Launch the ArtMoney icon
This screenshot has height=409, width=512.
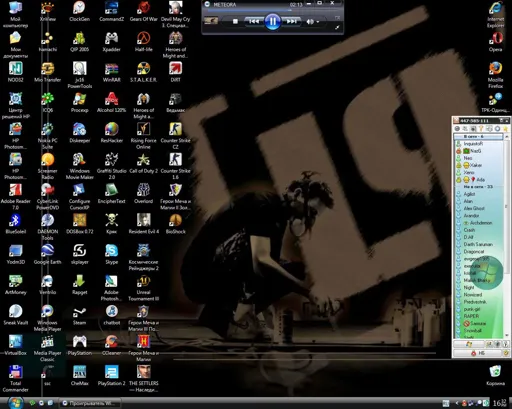15,285
